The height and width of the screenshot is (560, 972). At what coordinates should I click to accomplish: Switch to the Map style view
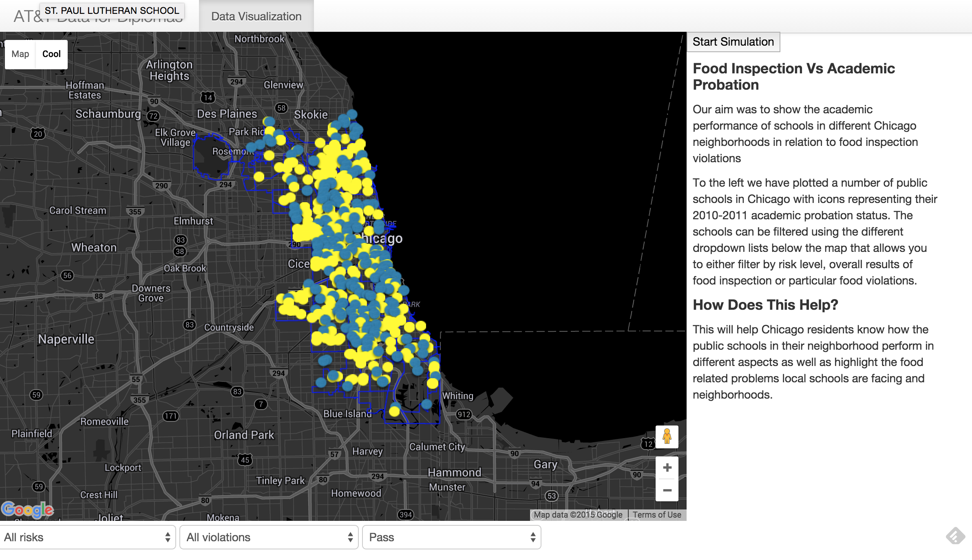[x=20, y=54]
